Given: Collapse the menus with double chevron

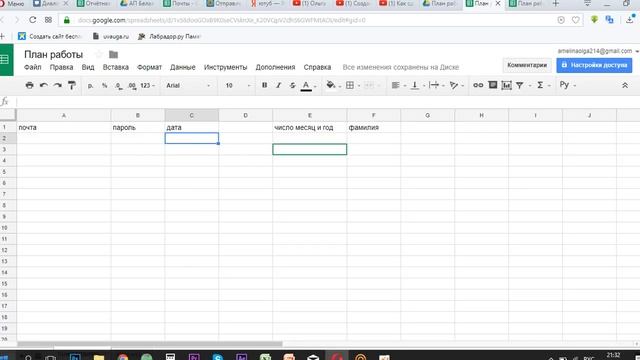Looking at the screenshot, I should pyautogui.click(x=625, y=85).
